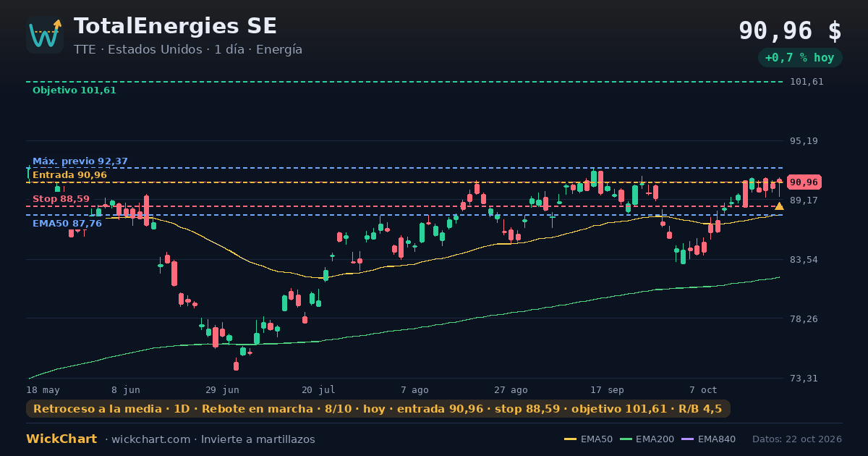Click the Retroceso a la media summary banner
This screenshot has height=456, width=868.
pyautogui.click(x=378, y=409)
